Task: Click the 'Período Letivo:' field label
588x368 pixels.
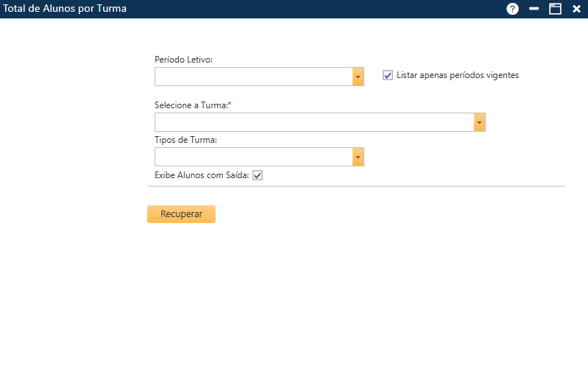Action: (183, 59)
